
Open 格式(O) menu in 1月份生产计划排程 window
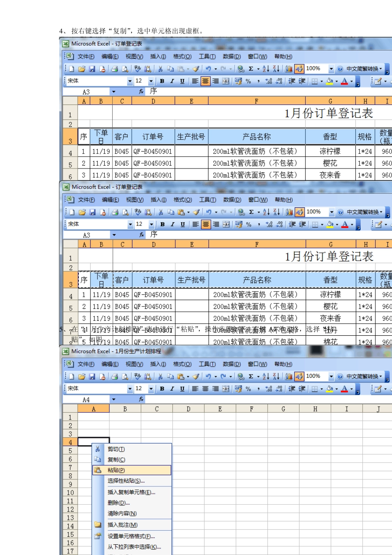click(182, 364)
